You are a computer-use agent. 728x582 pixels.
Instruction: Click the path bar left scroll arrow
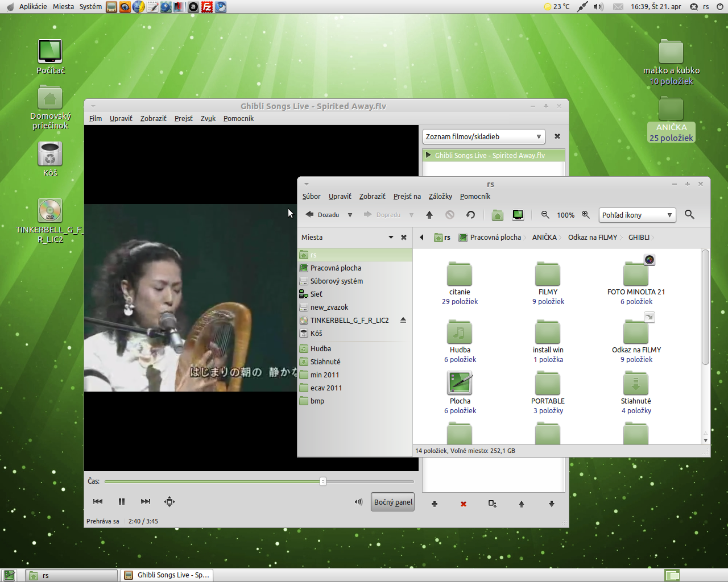click(421, 238)
